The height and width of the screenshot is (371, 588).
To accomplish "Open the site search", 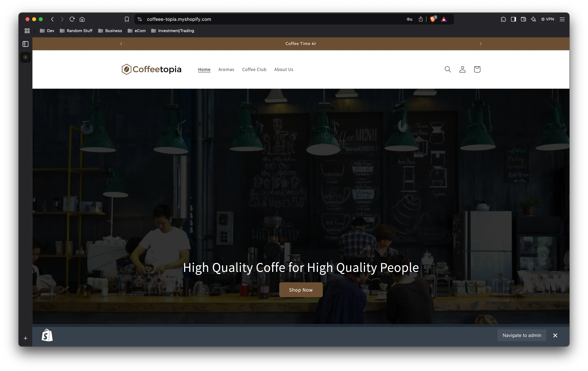I will [x=448, y=69].
